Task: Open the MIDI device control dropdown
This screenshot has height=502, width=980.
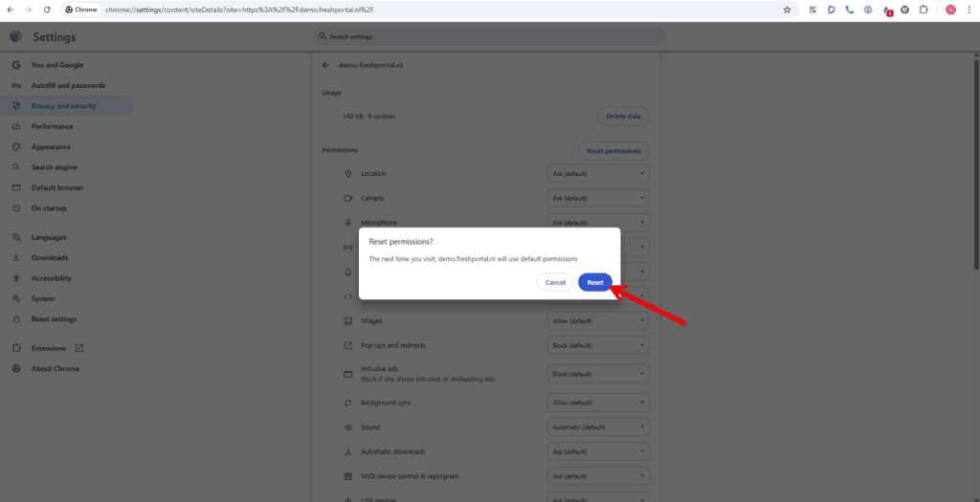Action: point(598,476)
